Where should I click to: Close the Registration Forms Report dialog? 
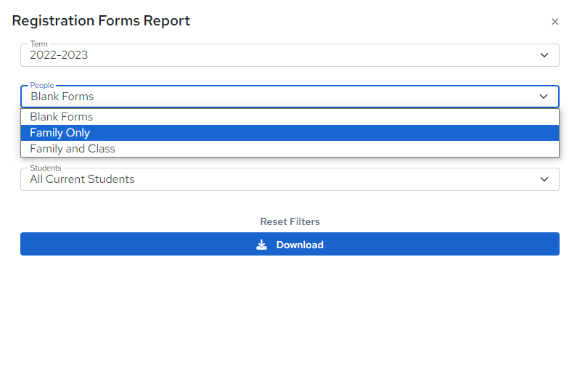tap(555, 22)
